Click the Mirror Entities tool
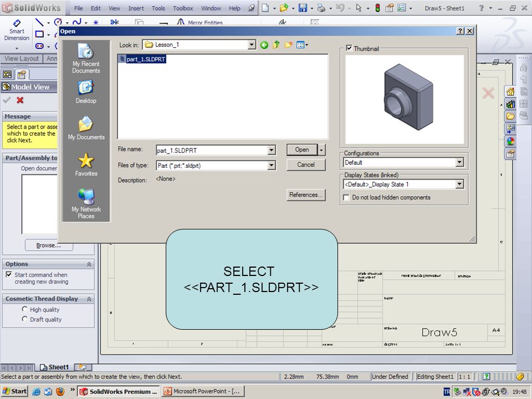 coord(200,23)
